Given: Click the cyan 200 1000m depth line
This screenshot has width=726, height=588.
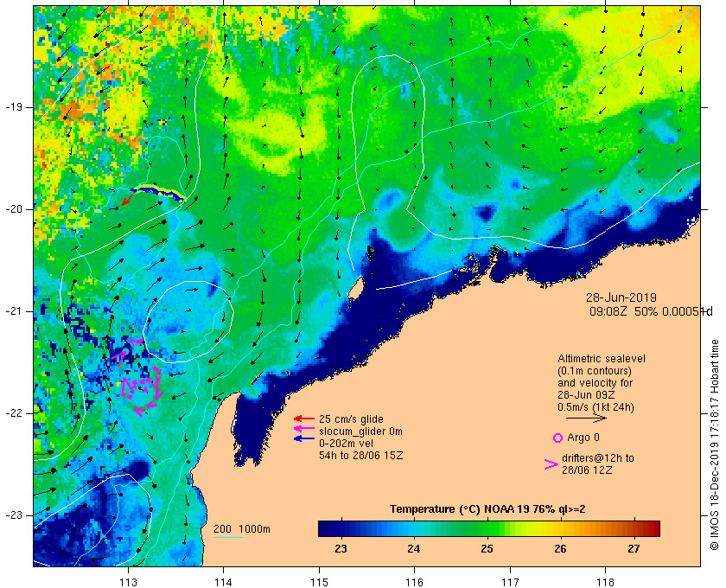Looking at the screenshot, I should [x=228, y=538].
